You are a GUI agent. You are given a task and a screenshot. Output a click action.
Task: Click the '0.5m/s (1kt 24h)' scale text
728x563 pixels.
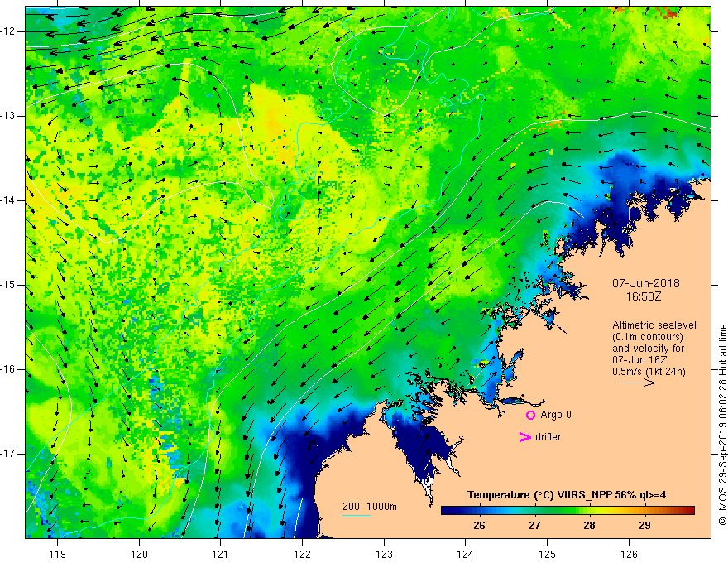pos(649,372)
